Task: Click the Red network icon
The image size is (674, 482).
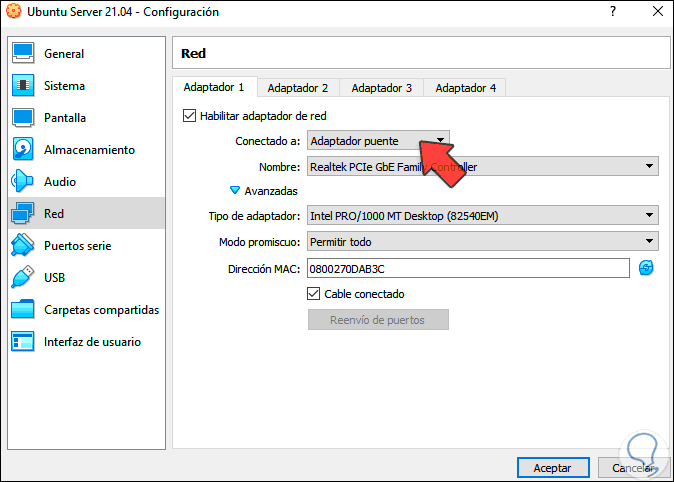Action: pos(23,213)
